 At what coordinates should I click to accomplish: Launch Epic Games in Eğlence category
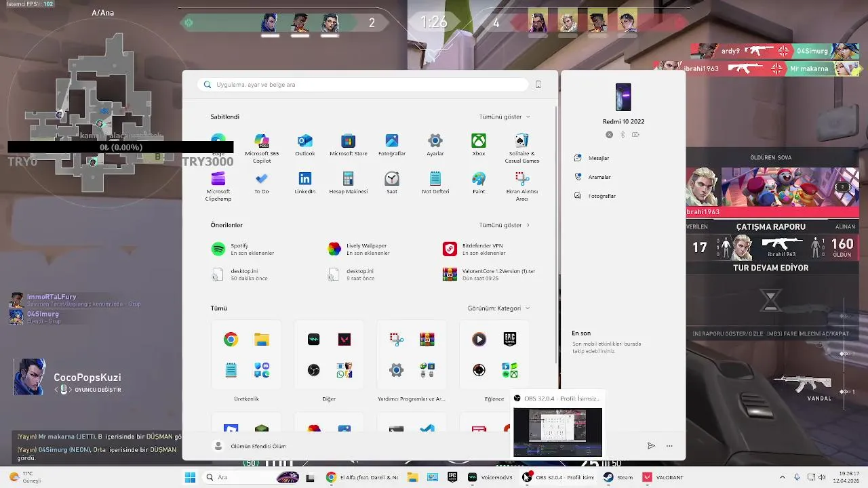(x=510, y=340)
